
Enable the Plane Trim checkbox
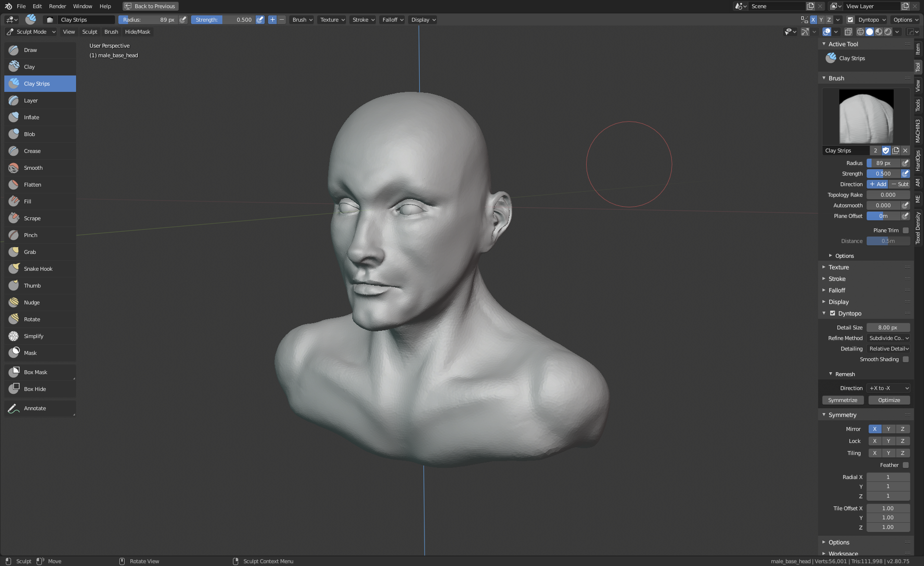[906, 230]
